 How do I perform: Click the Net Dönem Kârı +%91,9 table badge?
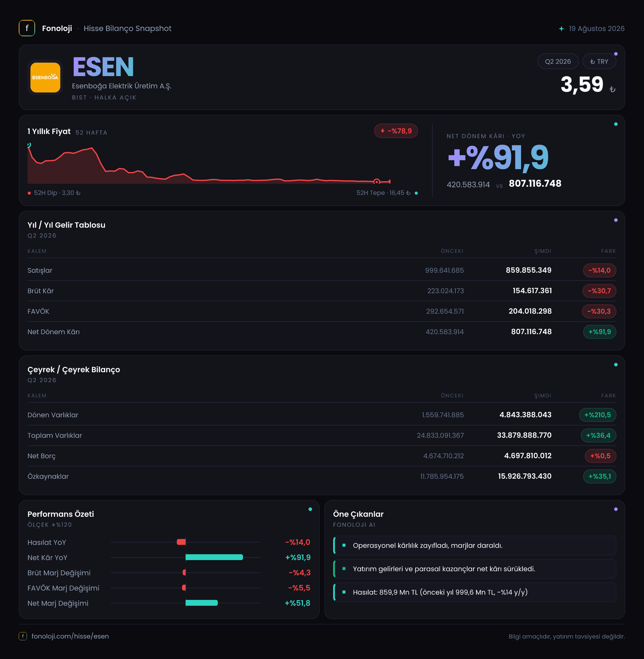[x=599, y=332]
